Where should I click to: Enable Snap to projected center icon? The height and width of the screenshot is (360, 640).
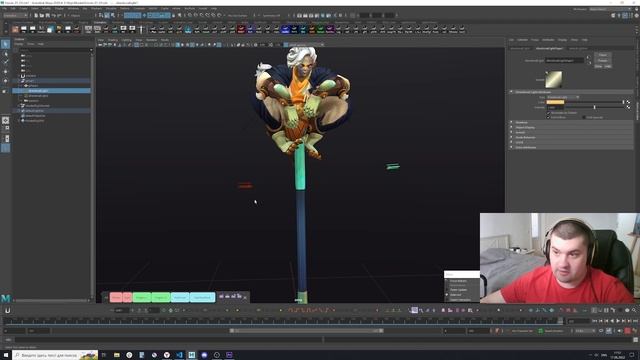click(x=208, y=15)
